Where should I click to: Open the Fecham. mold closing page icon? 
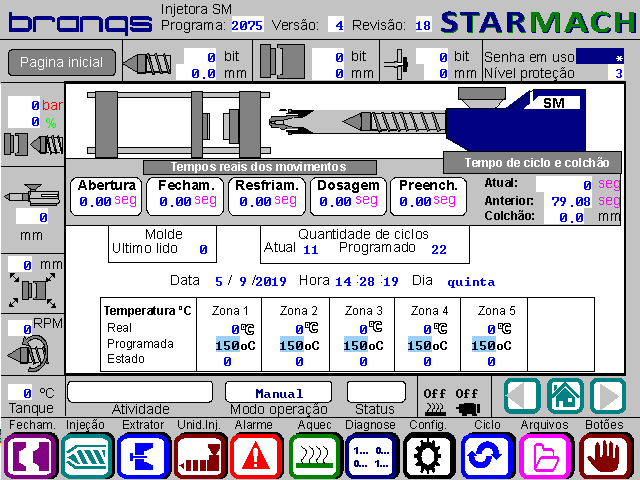point(30,456)
